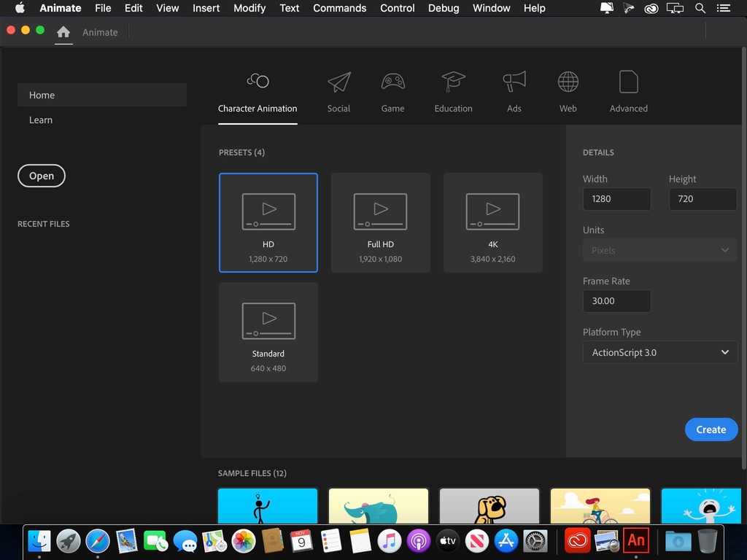This screenshot has height=560, width=747.
Task: Click the Frame Rate input field
Action: [616, 301]
